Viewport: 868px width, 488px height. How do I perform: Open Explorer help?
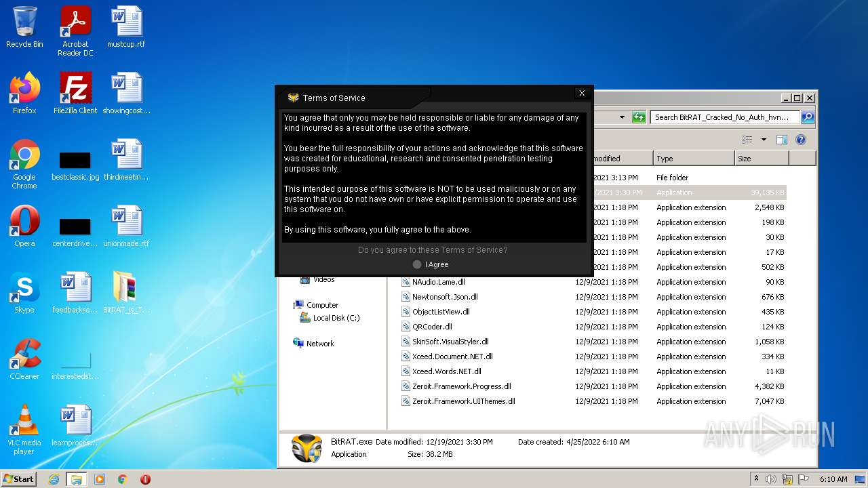(x=801, y=140)
